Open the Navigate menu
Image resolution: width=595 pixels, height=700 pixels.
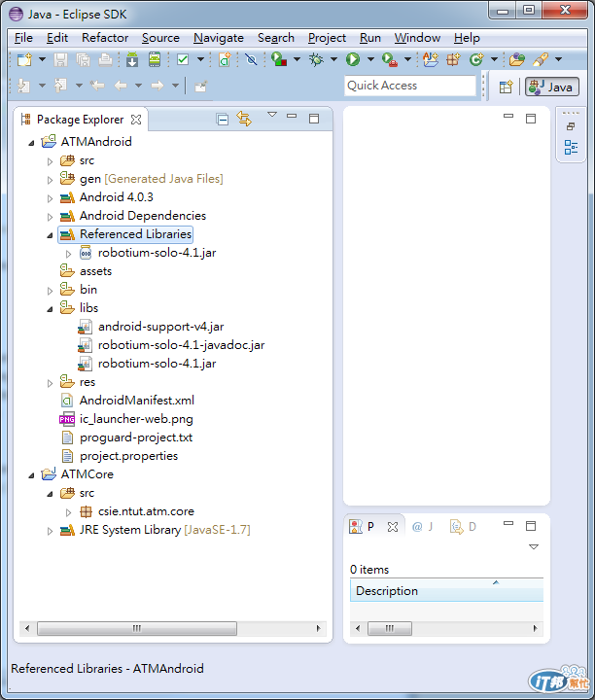(x=219, y=38)
